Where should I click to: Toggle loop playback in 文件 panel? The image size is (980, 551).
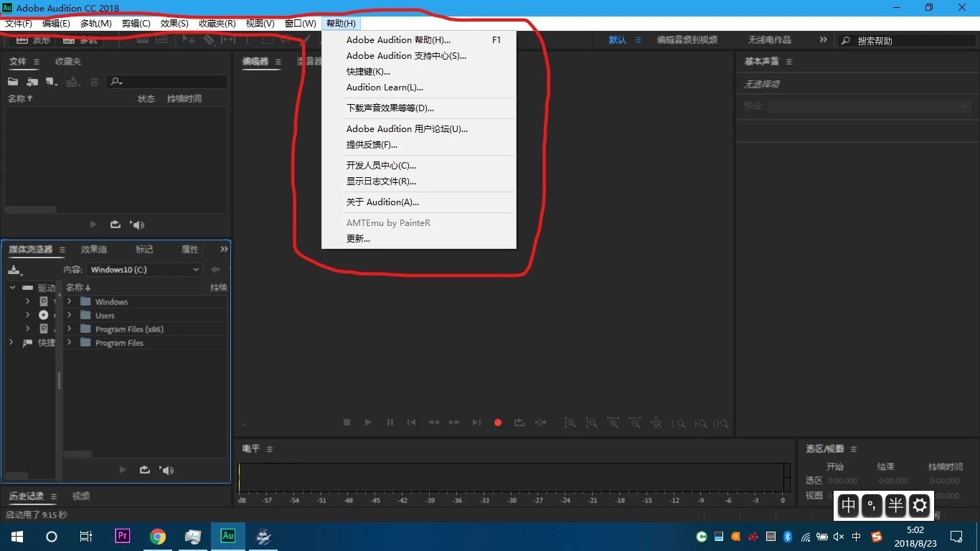point(116,225)
